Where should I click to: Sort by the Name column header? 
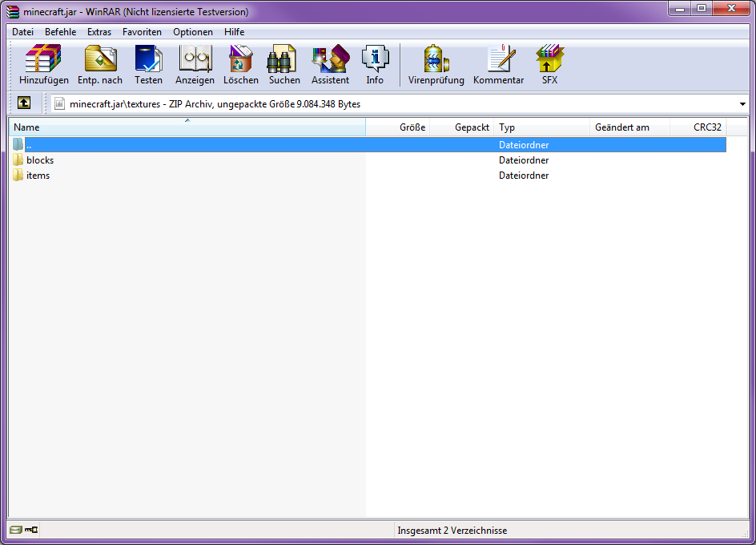click(187, 127)
